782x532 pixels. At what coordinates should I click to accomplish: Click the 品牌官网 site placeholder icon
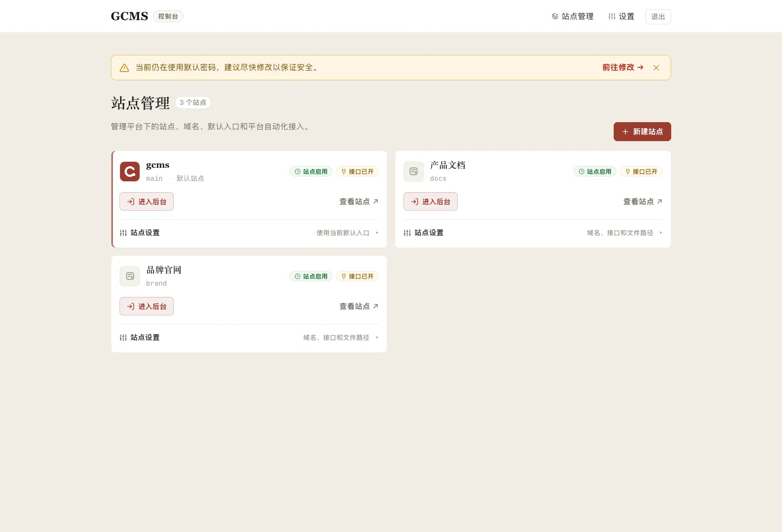coord(130,276)
